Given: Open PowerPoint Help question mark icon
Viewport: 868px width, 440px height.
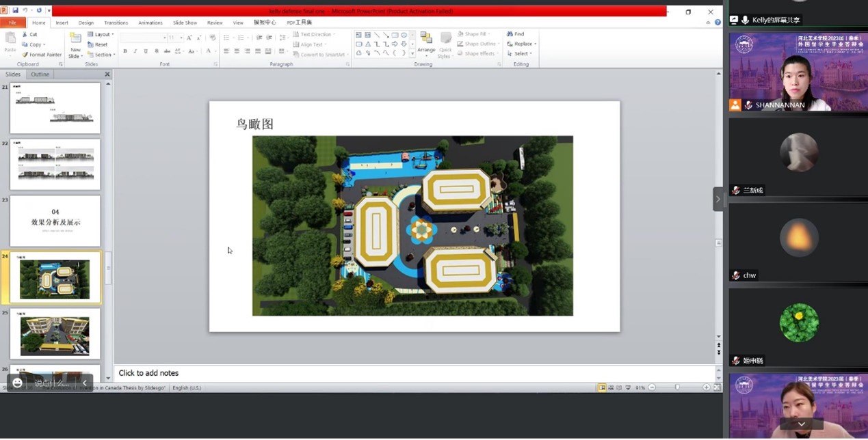Looking at the screenshot, I should (718, 23).
